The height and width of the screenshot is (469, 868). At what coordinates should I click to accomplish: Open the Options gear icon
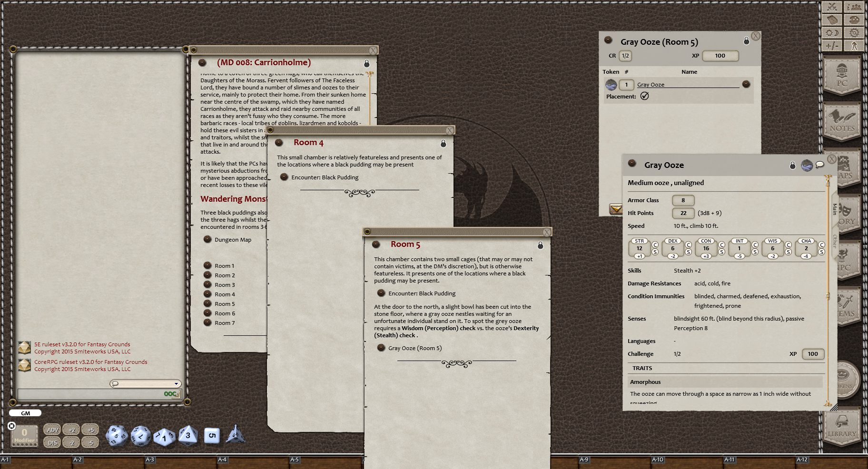(854, 32)
